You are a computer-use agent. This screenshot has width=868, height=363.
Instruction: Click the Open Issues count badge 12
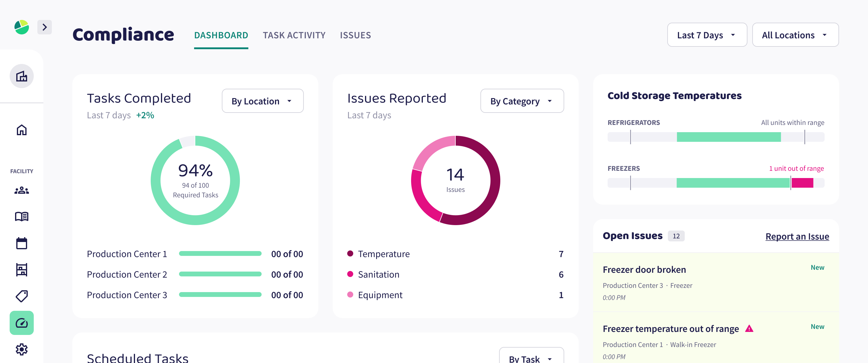click(x=676, y=236)
